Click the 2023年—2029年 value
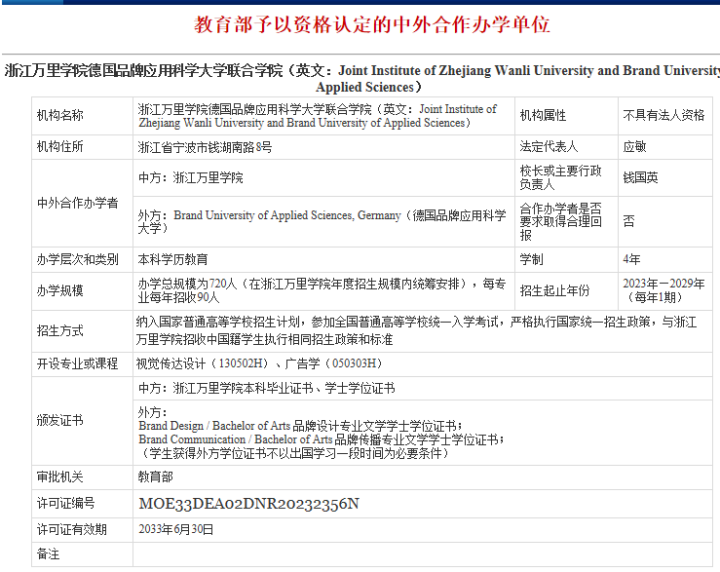 (x=664, y=291)
